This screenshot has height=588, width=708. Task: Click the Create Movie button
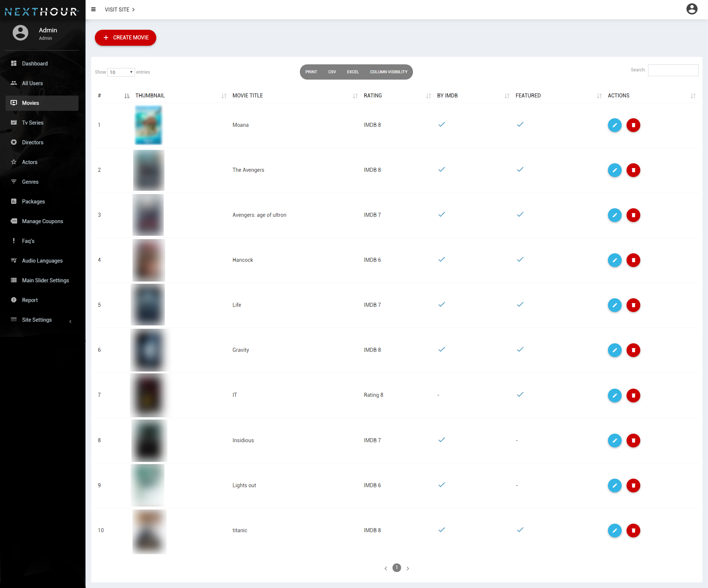(125, 38)
